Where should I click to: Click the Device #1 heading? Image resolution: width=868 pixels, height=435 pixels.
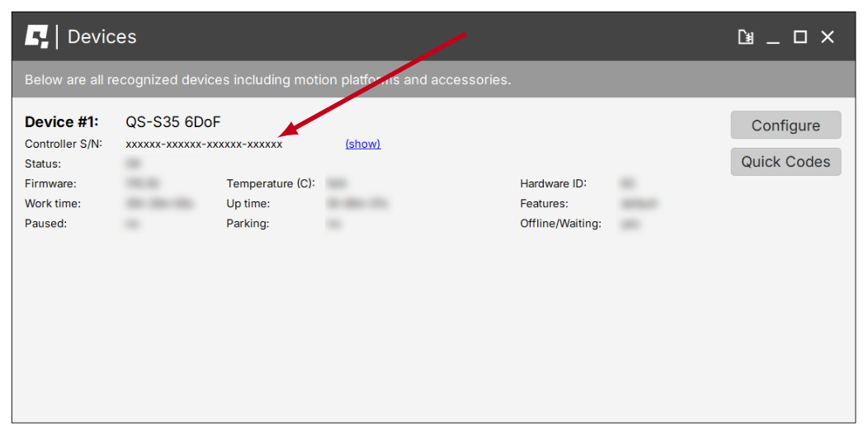(x=62, y=122)
